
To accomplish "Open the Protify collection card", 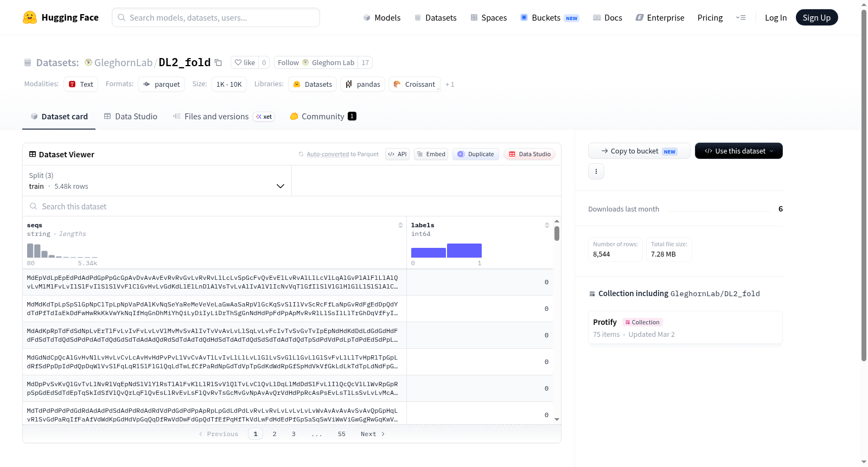I will [x=685, y=328].
